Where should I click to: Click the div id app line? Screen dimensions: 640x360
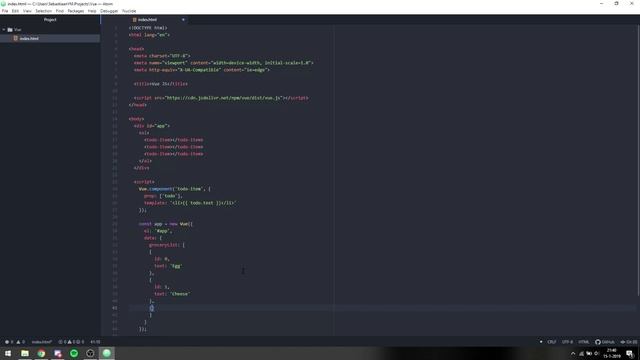tap(151, 126)
